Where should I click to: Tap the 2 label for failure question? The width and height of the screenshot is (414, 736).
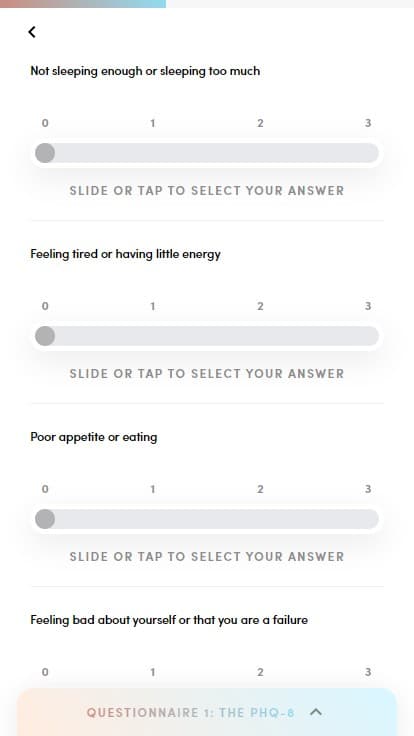pos(260,672)
